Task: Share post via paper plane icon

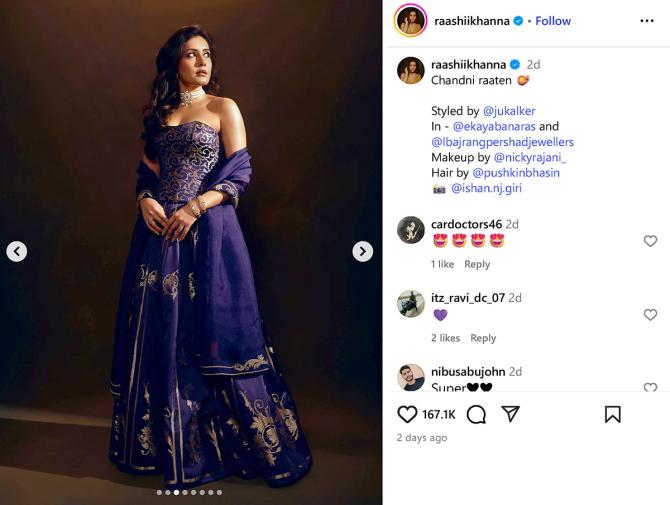Action: tap(510, 414)
